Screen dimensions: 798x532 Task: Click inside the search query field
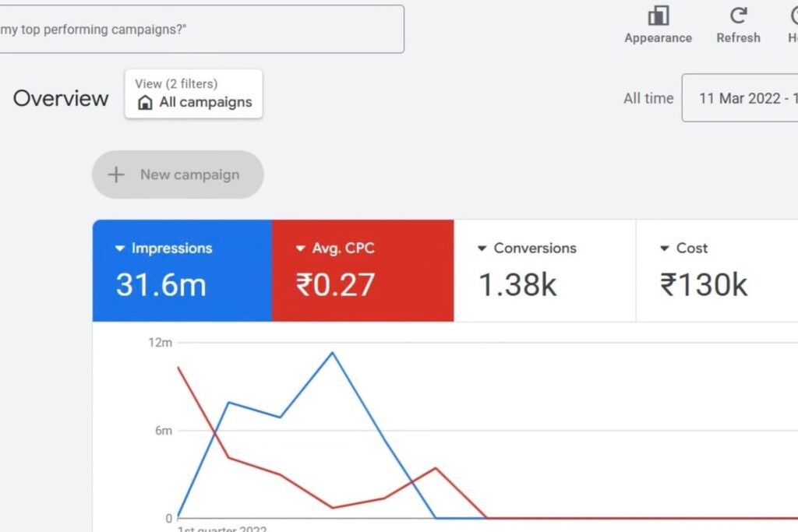pyautogui.click(x=203, y=29)
